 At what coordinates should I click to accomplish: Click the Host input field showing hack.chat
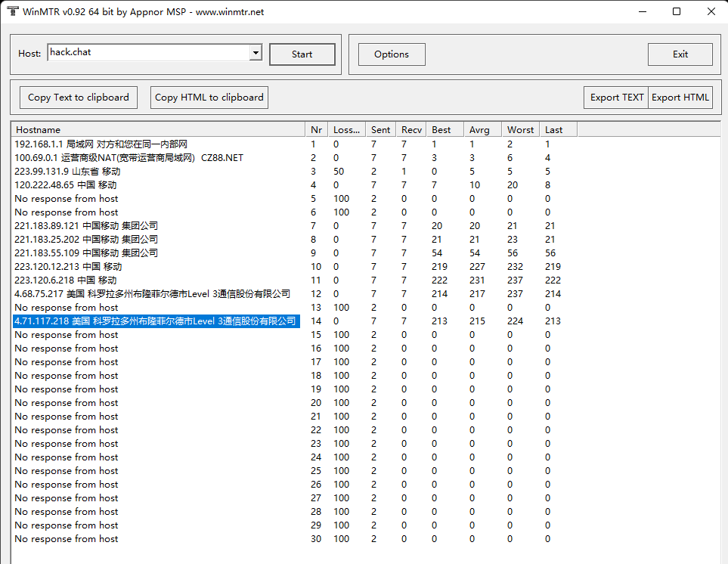(x=149, y=52)
